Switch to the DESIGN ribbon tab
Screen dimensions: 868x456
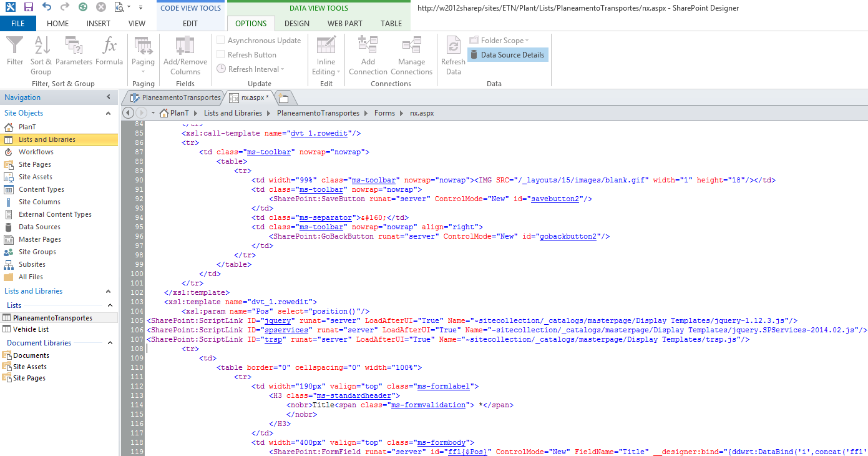(296, 23)
